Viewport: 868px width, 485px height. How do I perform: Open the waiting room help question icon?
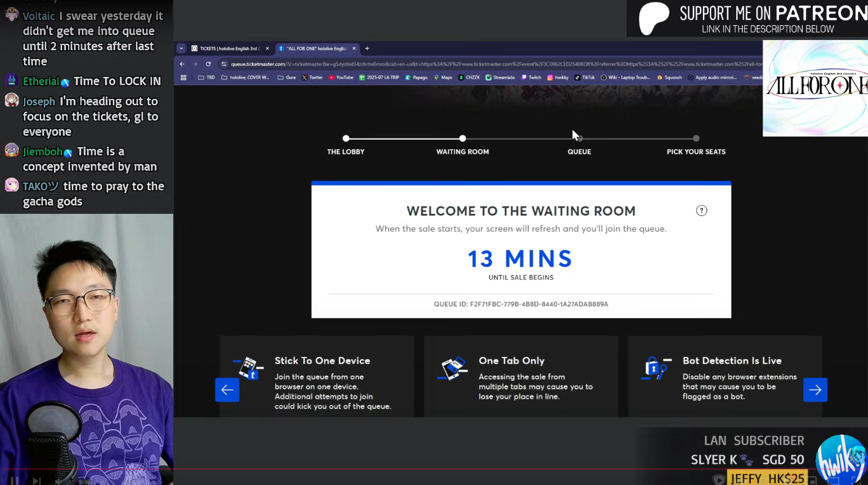pyautogui.click(x=702, y=211)
